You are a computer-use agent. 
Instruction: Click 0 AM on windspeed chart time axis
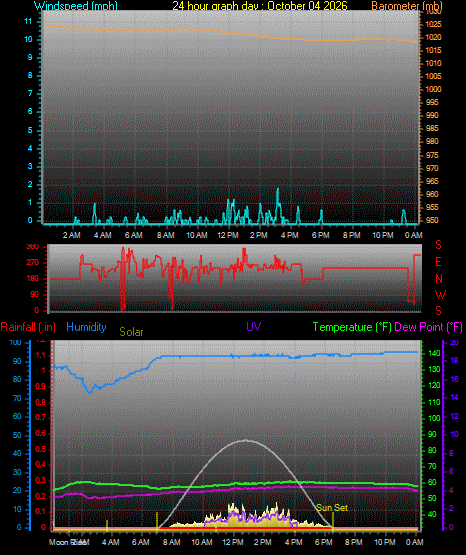[414, 235]
